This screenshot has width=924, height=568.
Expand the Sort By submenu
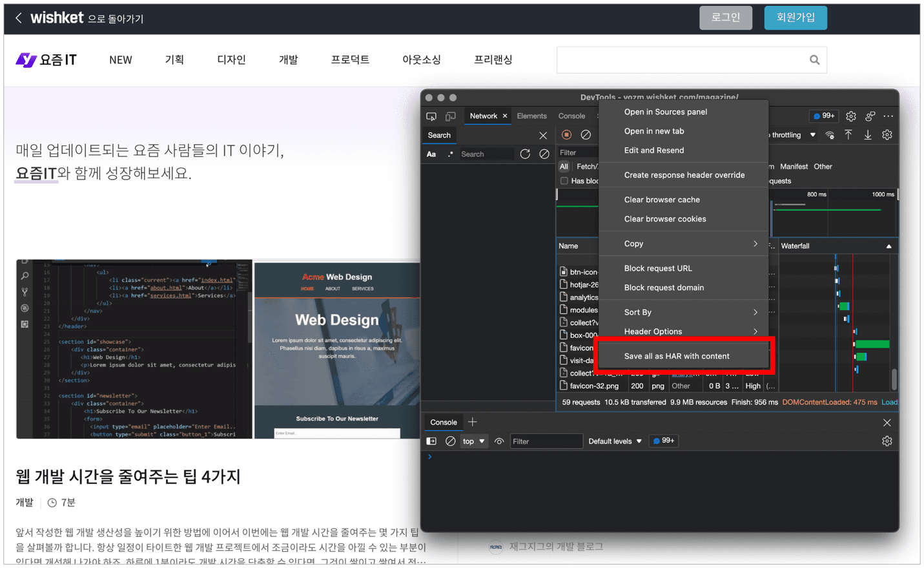[684, 312]
